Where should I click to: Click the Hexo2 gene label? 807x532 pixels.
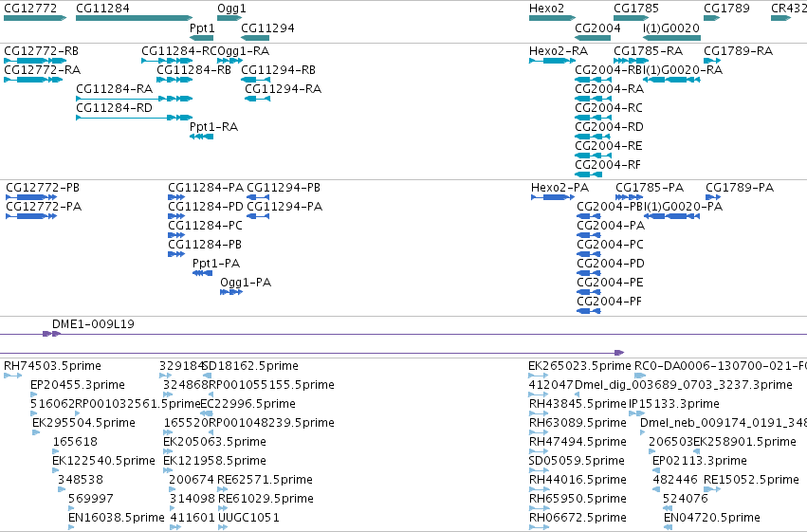tap(546, 9)
